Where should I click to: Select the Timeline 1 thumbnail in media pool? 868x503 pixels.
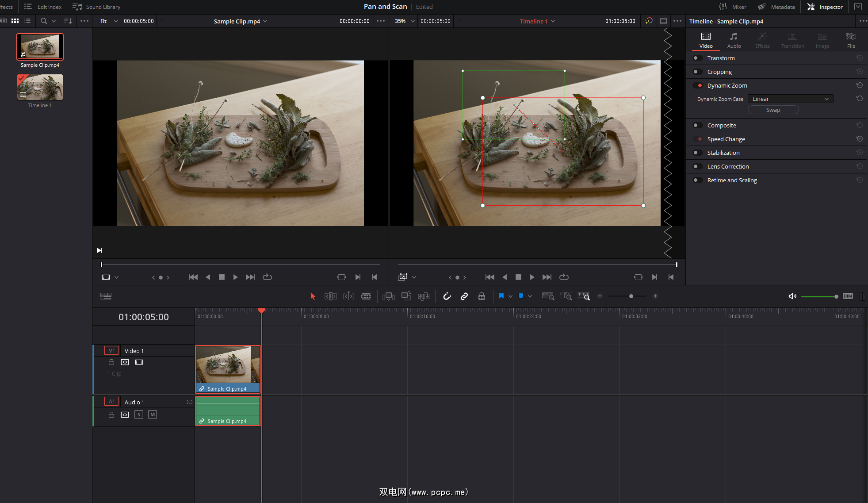tap(40, 87)
